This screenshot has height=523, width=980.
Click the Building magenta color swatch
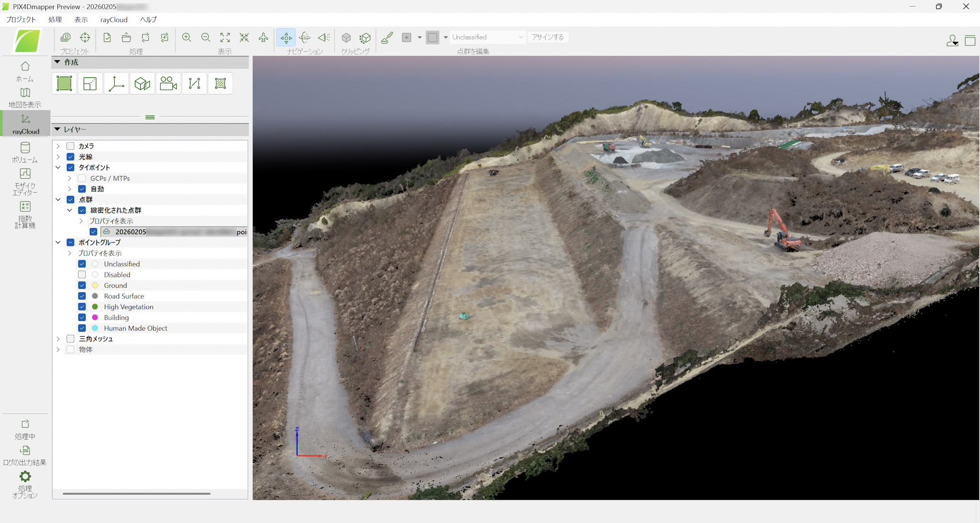coord(95,317)
